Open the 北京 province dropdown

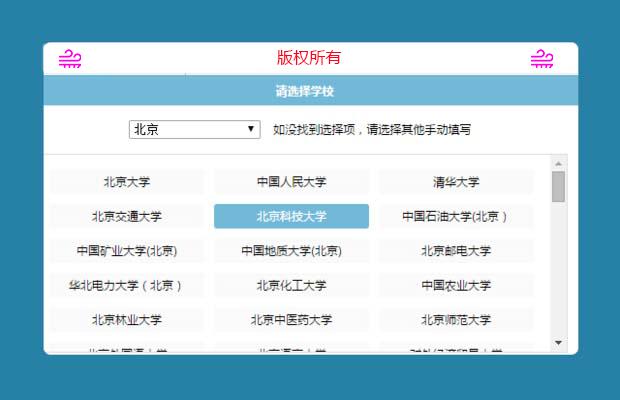click(195, 130)
